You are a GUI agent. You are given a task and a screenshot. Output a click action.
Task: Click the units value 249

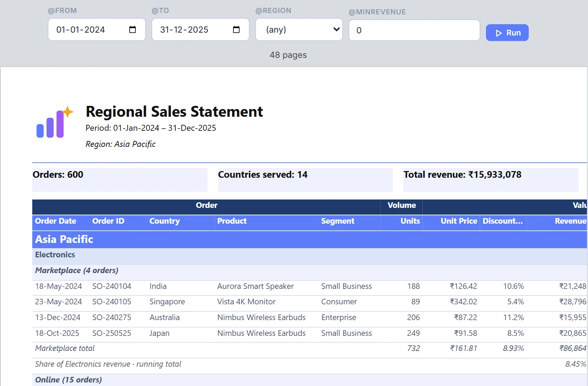(413, 333)
